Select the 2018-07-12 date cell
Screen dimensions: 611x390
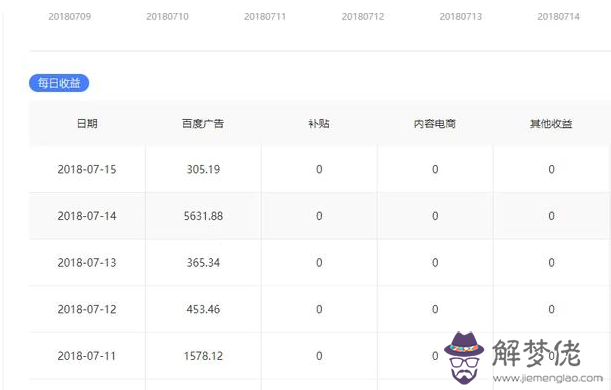(x=87, y=309)
